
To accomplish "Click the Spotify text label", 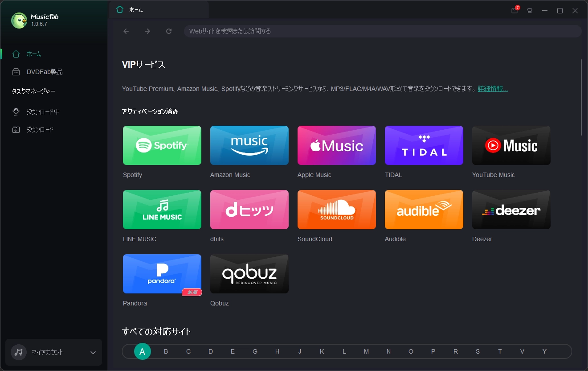I will (132, 175).
